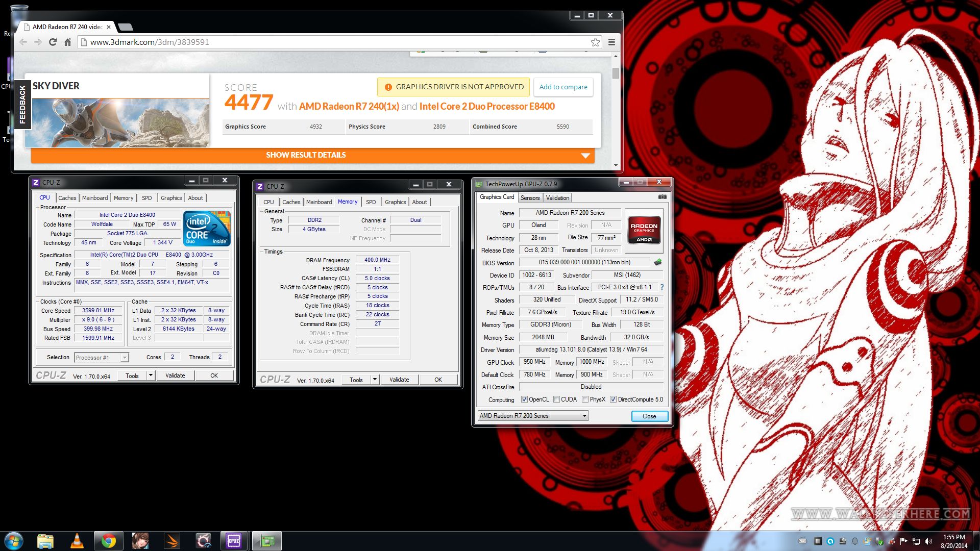This screenshot has width=980, height=551.
Task: Click the Bus Interface question mark
Action: point(662,287)
